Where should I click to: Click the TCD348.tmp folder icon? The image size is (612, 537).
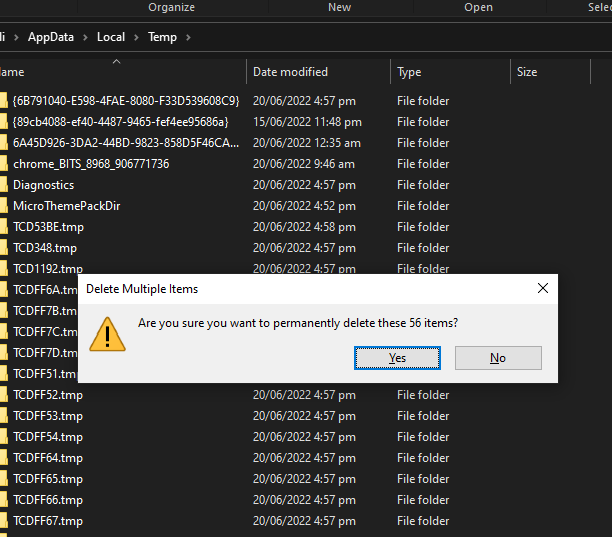pos(4,248)
